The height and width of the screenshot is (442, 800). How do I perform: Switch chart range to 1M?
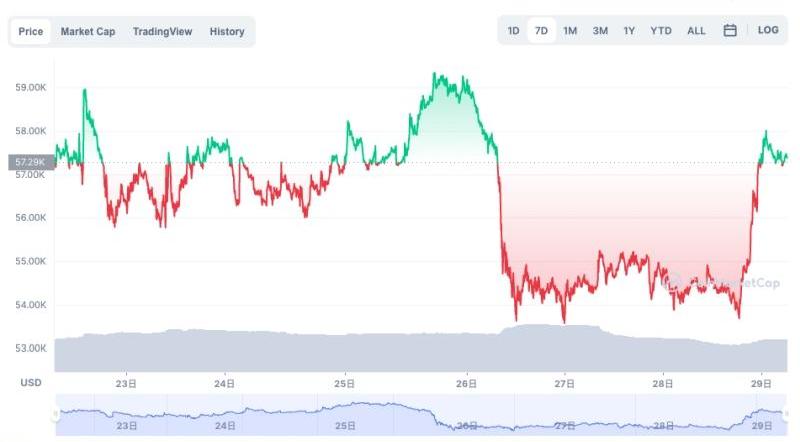click(570, 31)
